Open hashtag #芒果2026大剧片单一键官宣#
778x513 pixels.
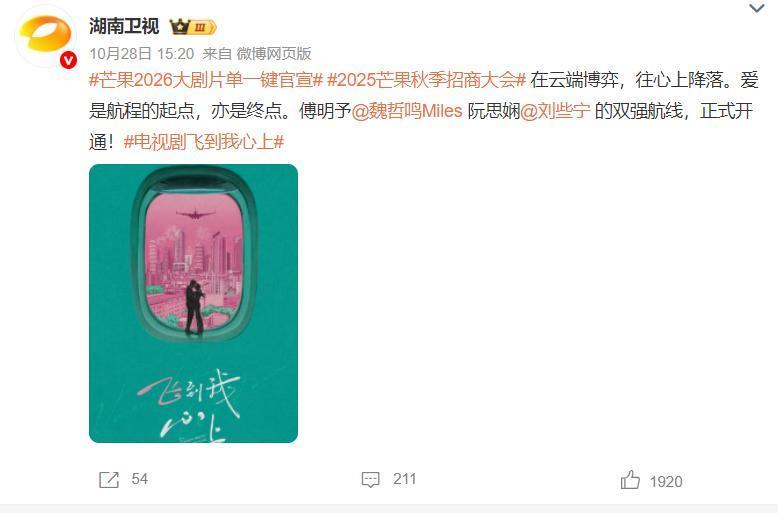206,80
